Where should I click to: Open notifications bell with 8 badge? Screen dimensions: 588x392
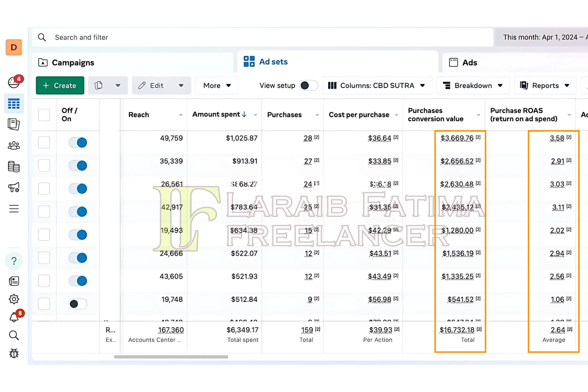14,317
